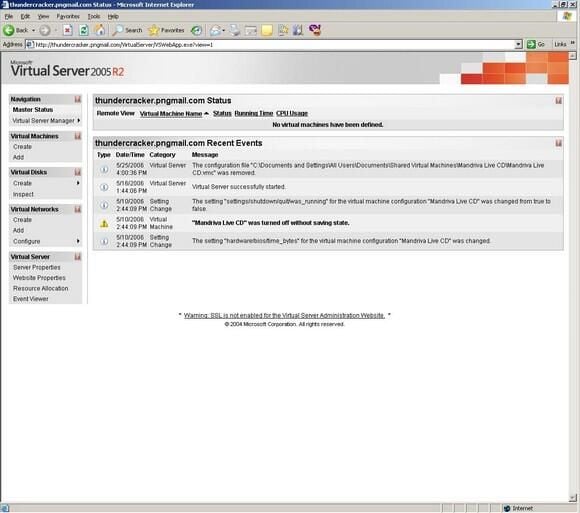Click the Internet zone status bar entry
Viewport: 580px width, 513px height.
519,509
